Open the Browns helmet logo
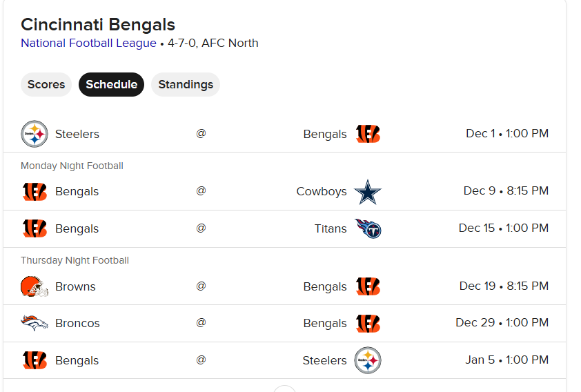The image size is (581, 392). tap(35, 286)
